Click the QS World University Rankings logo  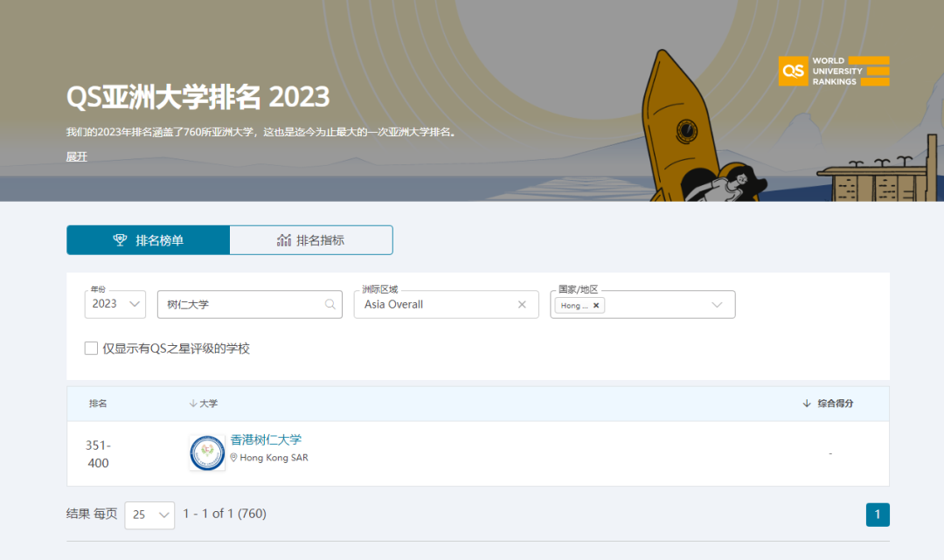pyautogui.click(x=833, y=71)
